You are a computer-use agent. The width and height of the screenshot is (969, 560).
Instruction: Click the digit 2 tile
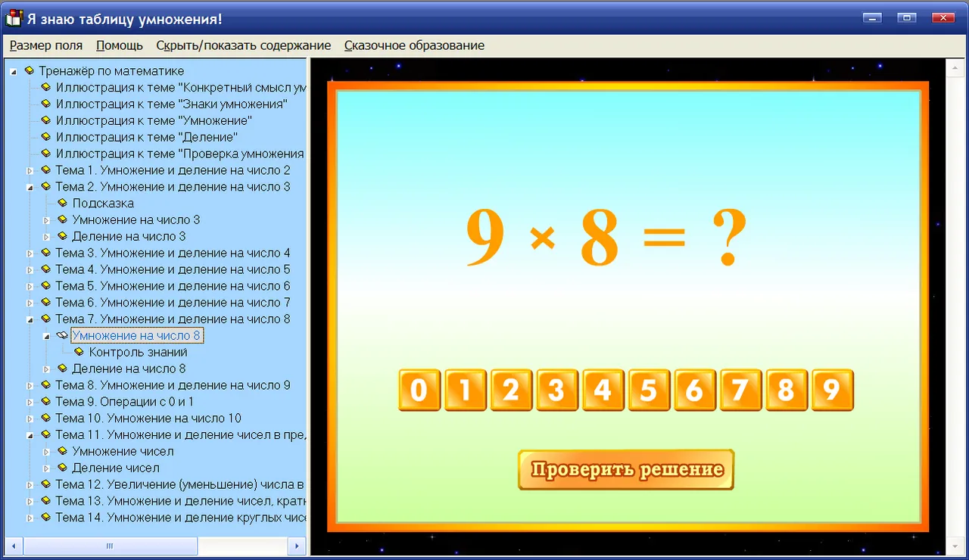(x=511, y=390)
